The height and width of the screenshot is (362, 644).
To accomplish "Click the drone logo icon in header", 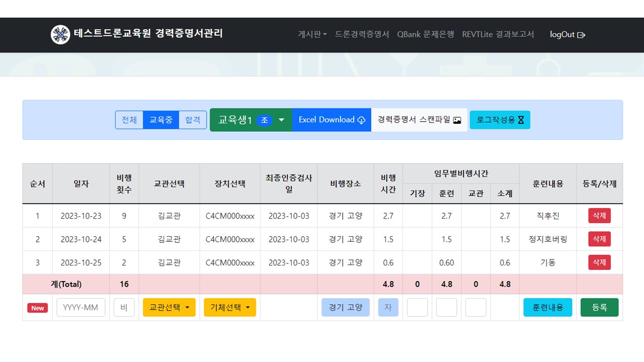I will [x=60, y=35].
